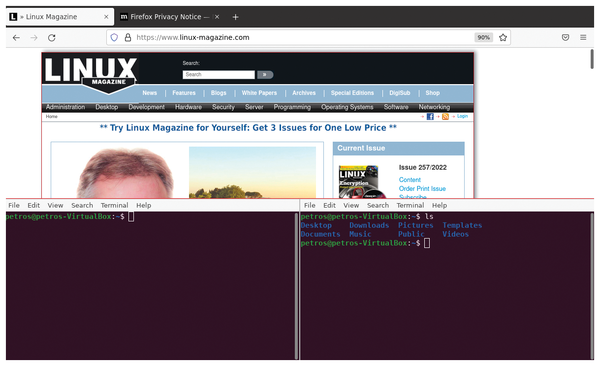Click 'Downloads' in right terminal output

point(369,225)
